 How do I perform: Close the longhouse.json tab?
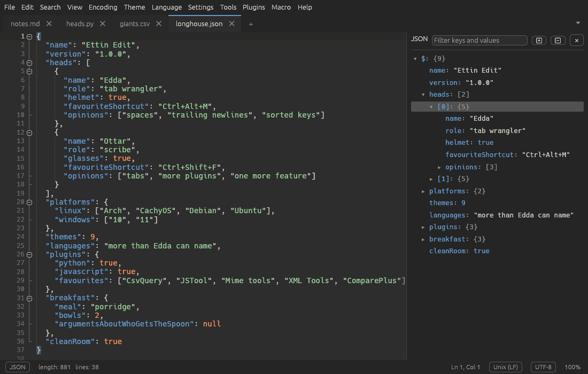point(232,24)
